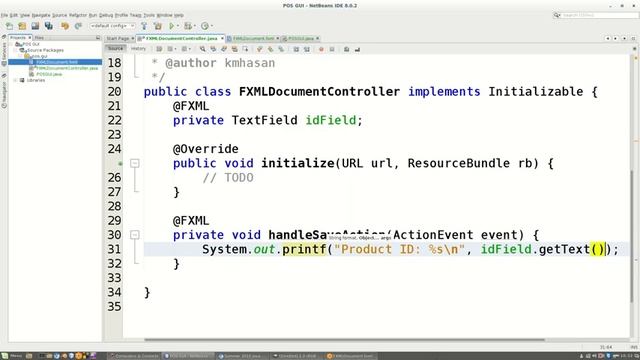Image resolution: width=640 pixels, height=360 pixels.
Task: Open the File menu
Action: (3, 15)
